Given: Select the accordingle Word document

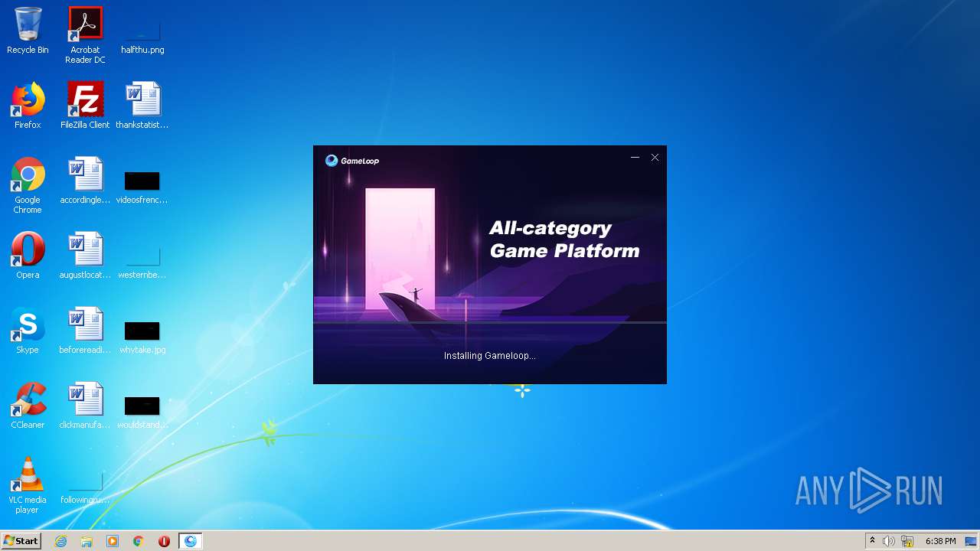Looking at the screenshot, I should (85, 180).
